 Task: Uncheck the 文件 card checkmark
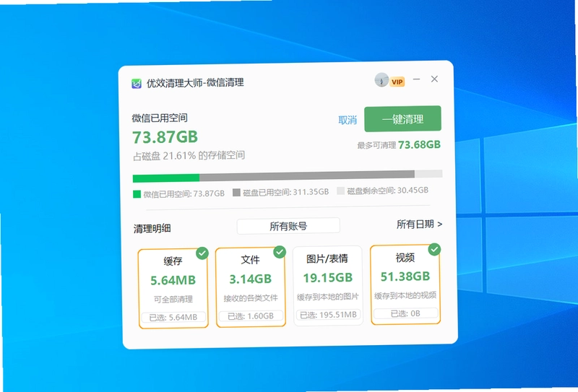[x=280, y=252]
